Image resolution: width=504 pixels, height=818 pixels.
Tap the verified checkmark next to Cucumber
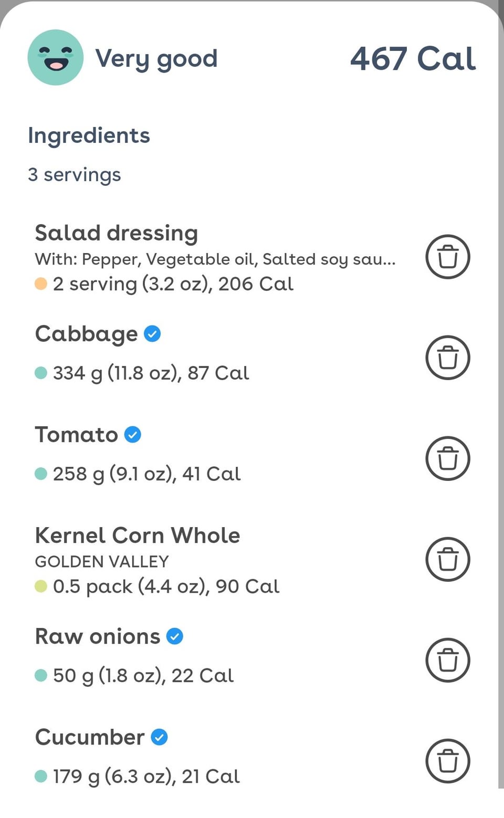click(x=160, y=737)
